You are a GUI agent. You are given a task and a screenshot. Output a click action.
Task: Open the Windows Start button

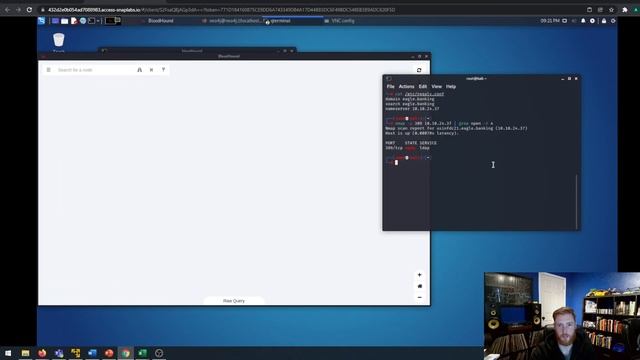(x=8, y=353)
